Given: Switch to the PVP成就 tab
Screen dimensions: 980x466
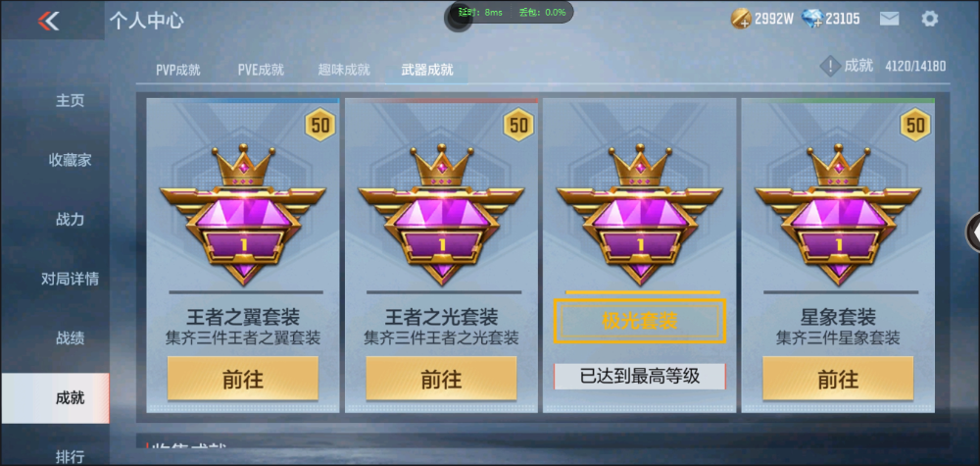Looking at the screenshot, I should (178, 70).
